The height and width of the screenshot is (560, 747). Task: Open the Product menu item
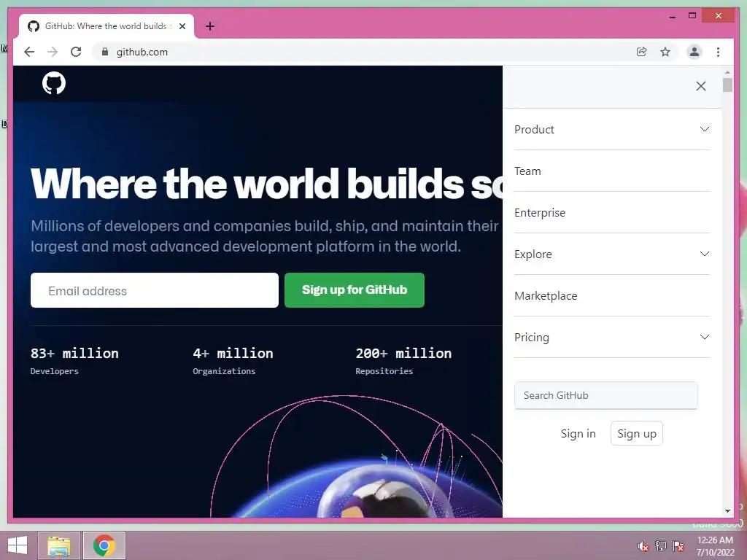coord(612,130)
